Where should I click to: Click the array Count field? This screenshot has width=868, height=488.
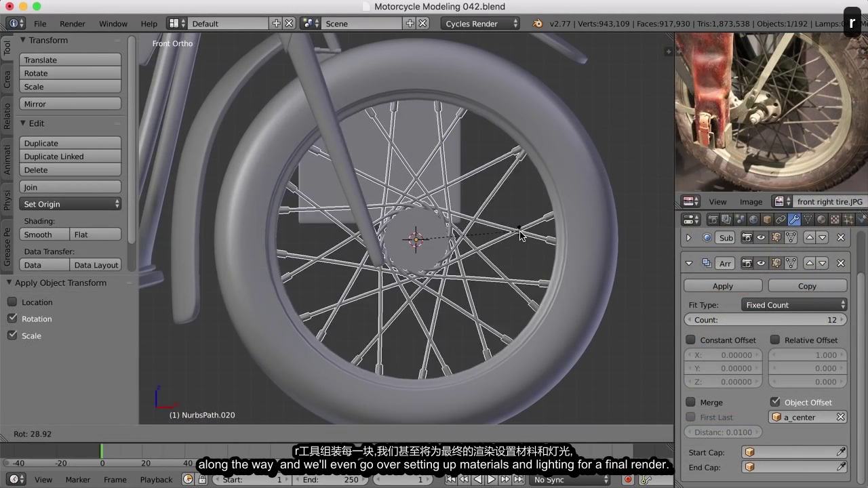click(766, 319)
